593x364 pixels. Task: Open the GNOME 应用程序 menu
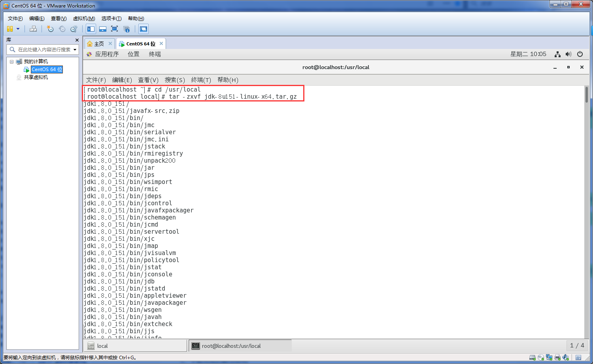pyautogui.click(x=107, y=54)
